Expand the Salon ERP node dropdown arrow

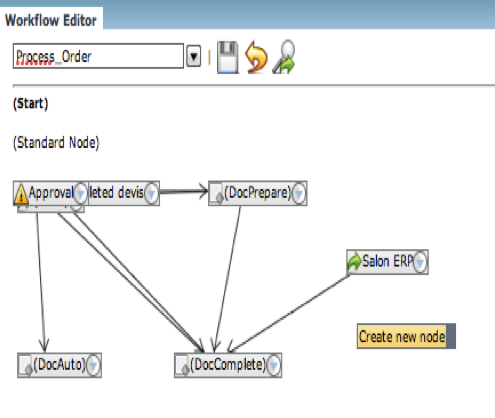pyautogui.click(x=420, y=262)
